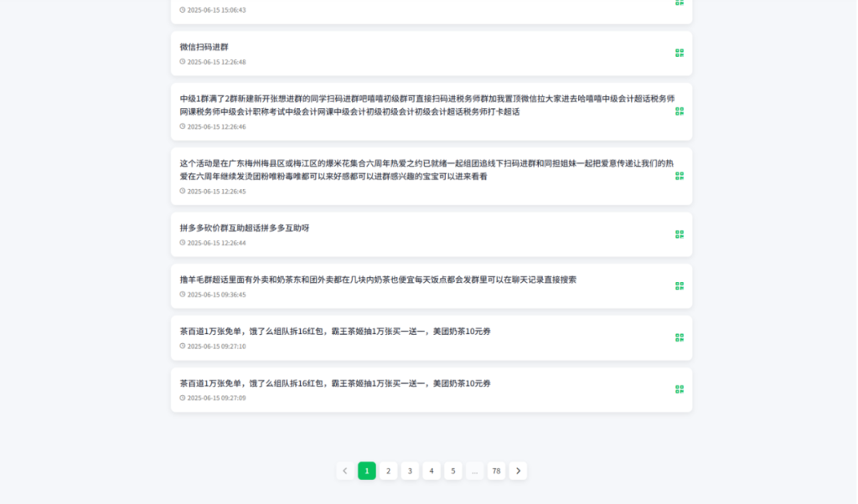The image size is (858, 504).
Task: Open QR code for 微信扫码进群 entry
Action: coord(680,53)
